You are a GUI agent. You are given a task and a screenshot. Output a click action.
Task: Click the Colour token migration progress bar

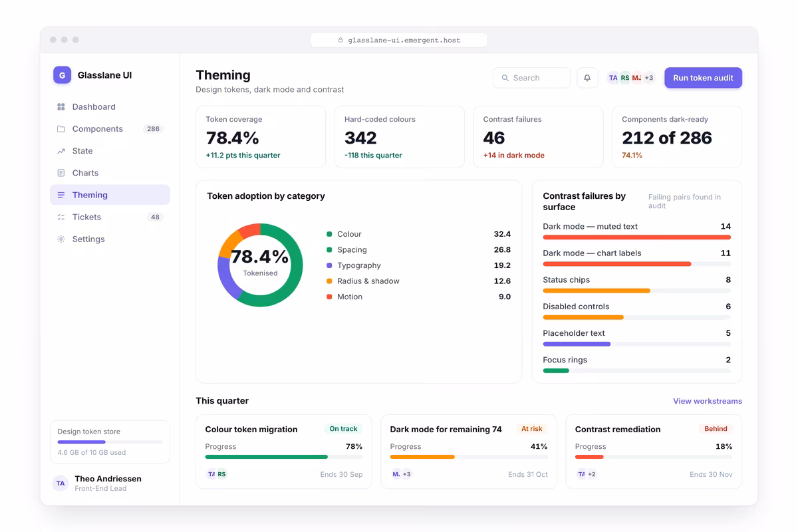coord(284,457)
